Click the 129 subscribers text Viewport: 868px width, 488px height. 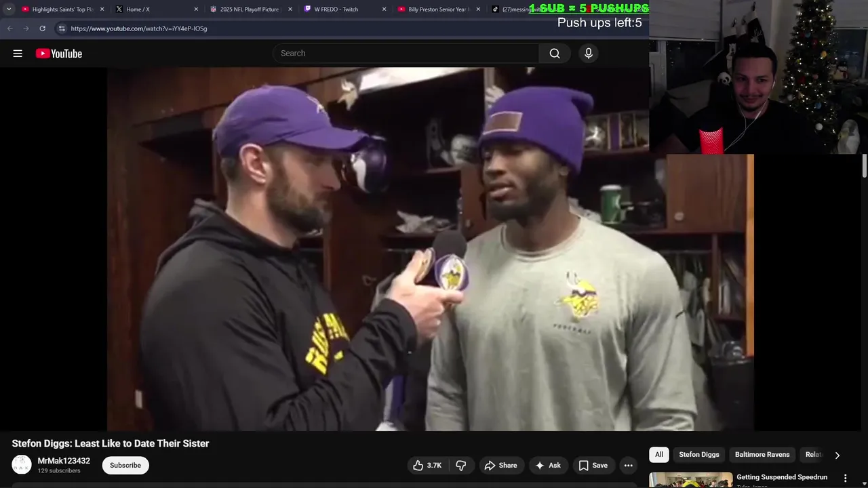coord(60,471)
